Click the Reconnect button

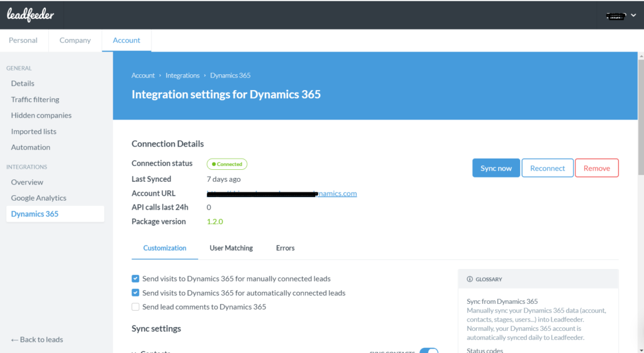click(x=547, y=168)
